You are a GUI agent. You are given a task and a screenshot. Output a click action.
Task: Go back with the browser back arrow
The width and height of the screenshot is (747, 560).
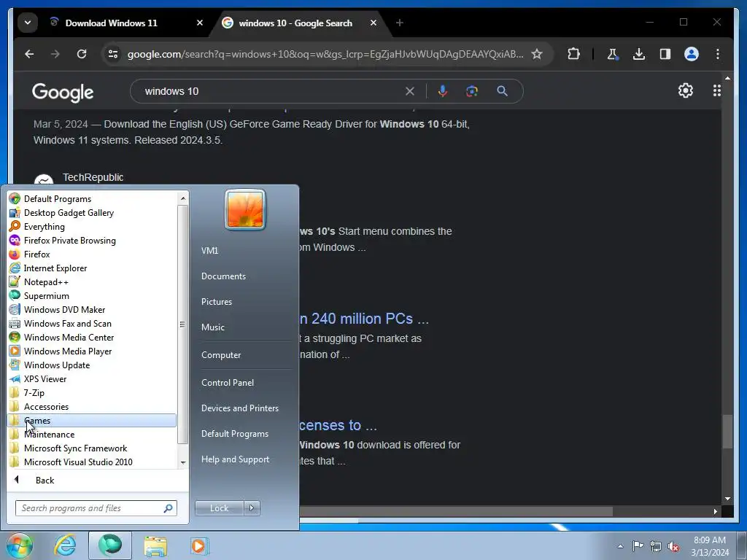[x=29, y=54]
